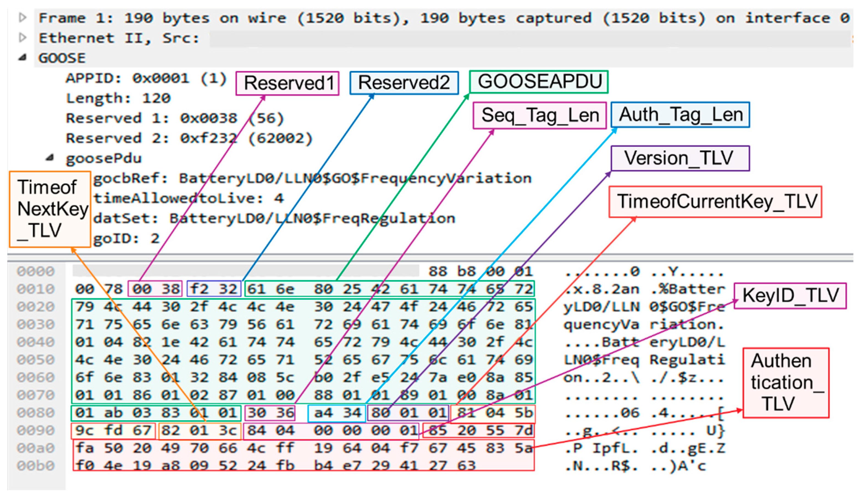Select the Length: 120 field
Screen dimensions: 868x500
(118, 98)
